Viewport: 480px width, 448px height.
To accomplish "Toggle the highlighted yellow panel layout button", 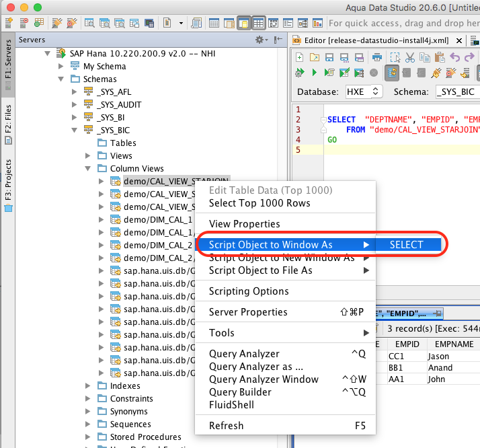I will [x=243, y=23].
